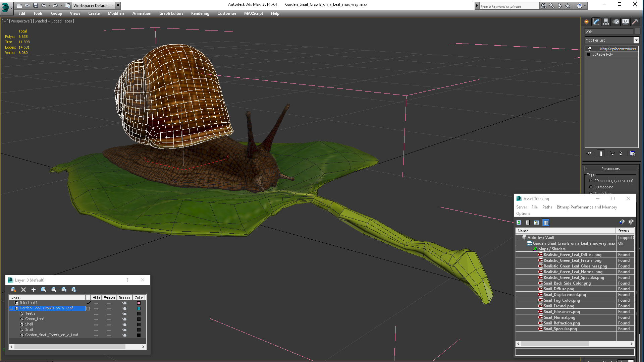Image resolution: width=644 pixels, height=362 pixels.
Task: Toggle current-layer checkbox for Garden_Snail_Crawls_on_a_Leaf layer
Action: pos(89,308)
